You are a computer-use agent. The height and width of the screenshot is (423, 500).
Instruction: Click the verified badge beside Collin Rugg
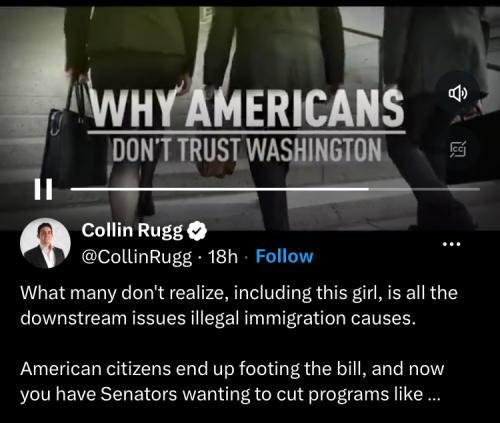[197, 230]
